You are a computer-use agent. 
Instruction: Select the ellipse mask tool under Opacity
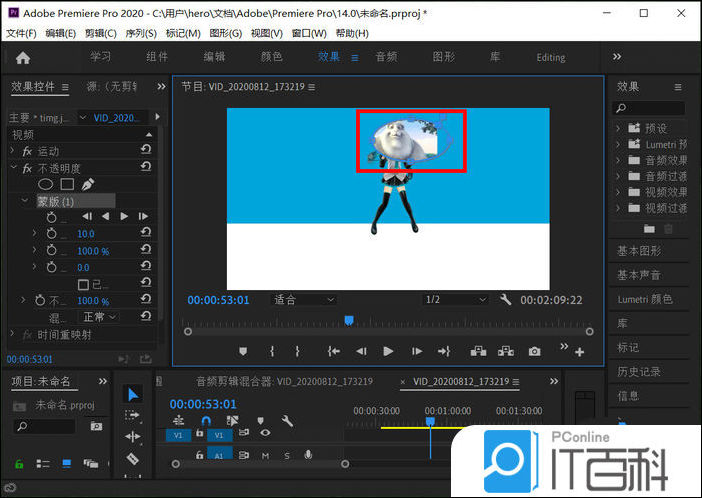click(45, 184)
